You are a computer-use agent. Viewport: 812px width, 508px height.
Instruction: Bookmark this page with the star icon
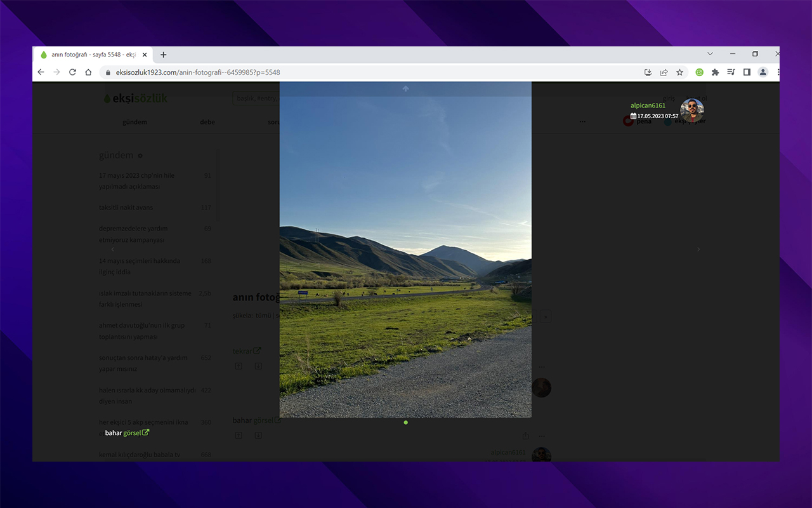coord(679,72)
